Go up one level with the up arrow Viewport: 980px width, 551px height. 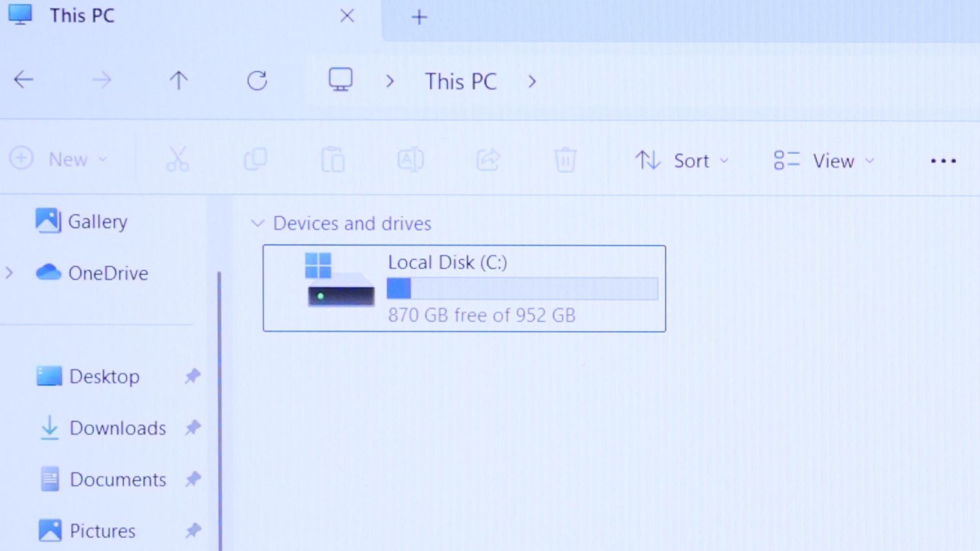179,80
